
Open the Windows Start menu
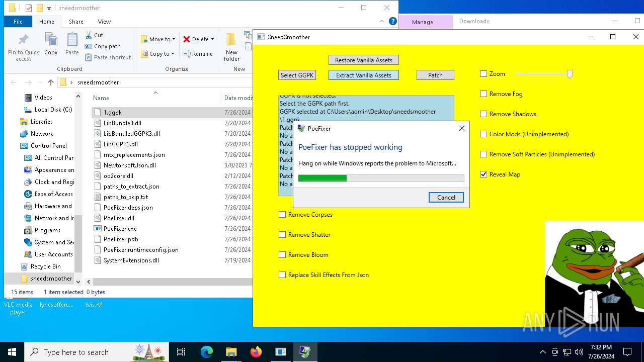[12, 352]
